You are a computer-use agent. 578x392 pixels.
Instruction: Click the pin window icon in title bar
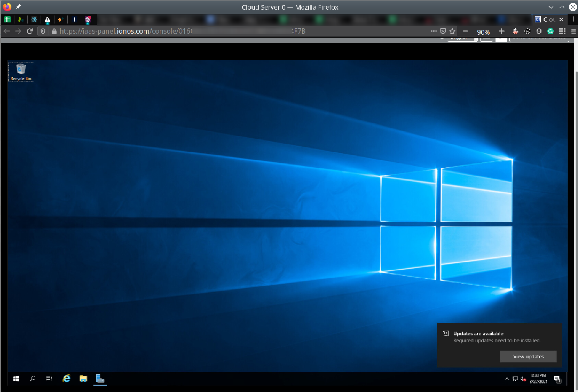tap(18, 7)
